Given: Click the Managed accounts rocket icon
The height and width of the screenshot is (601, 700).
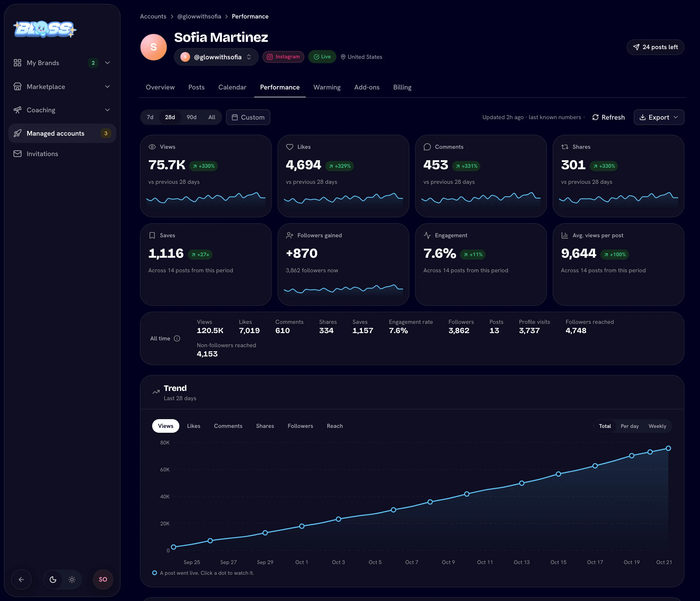Looking at the screenshot, I should 17,133.
